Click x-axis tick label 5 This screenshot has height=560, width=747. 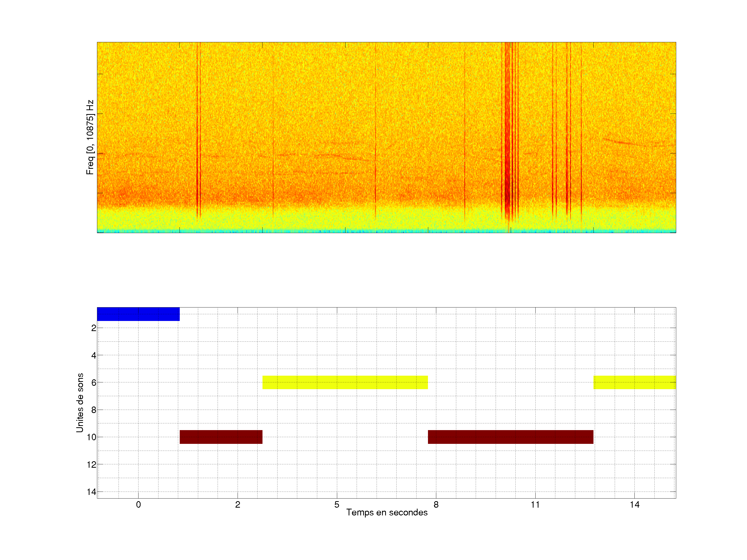[337, 505]
